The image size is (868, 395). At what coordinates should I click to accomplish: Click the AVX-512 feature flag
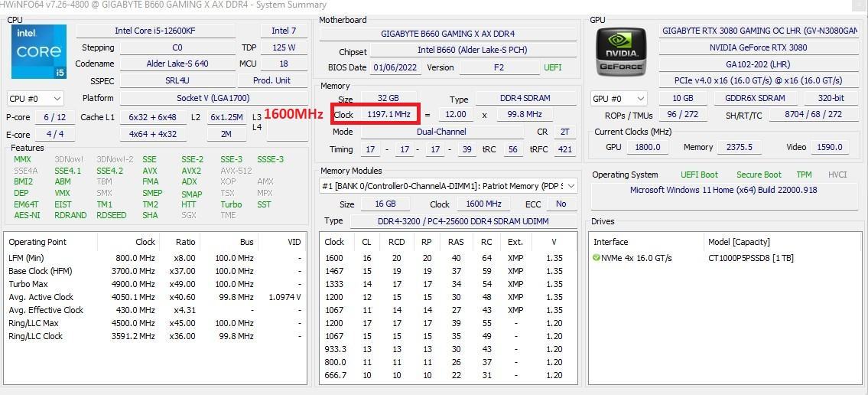point(236,171)
